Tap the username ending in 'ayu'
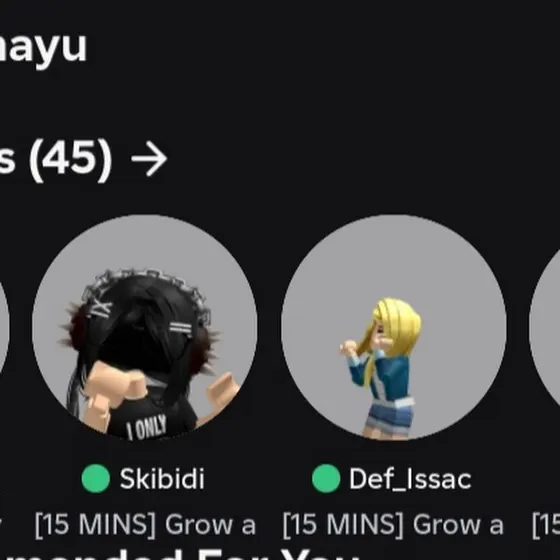The height and width of the screenshot is (560, 560). click(x=43, y=46)
